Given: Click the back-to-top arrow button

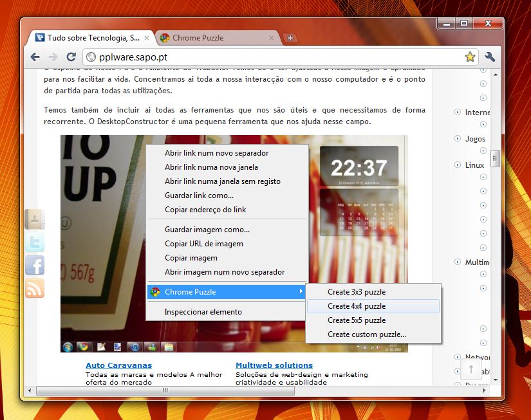Looking at the screenshot, I should click(x=470, y=369).
